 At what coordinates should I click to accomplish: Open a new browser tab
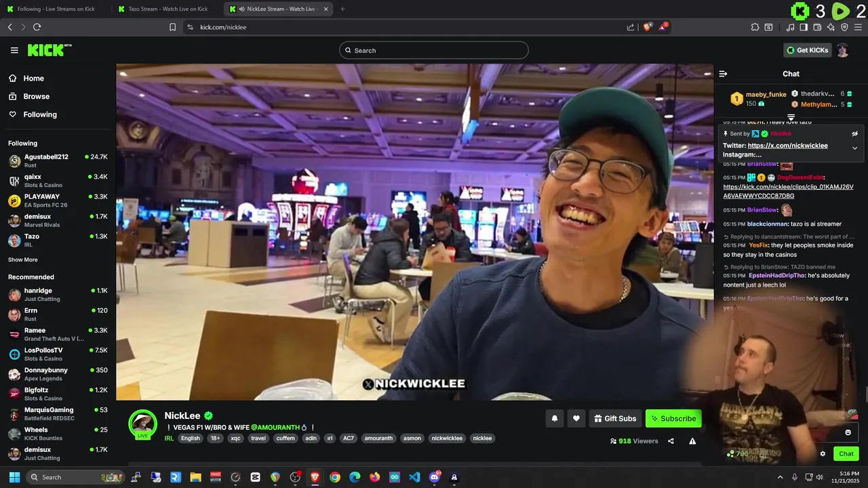(x=342, y=9)
